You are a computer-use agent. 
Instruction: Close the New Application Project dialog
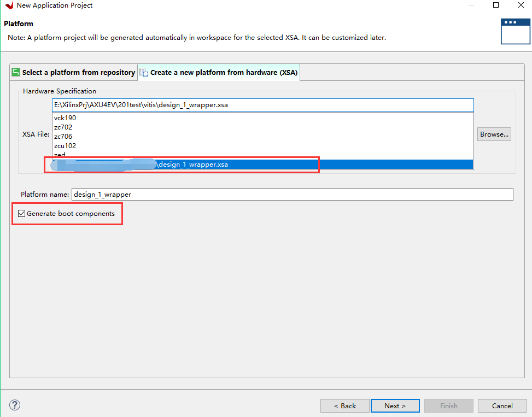click(521, 5)
